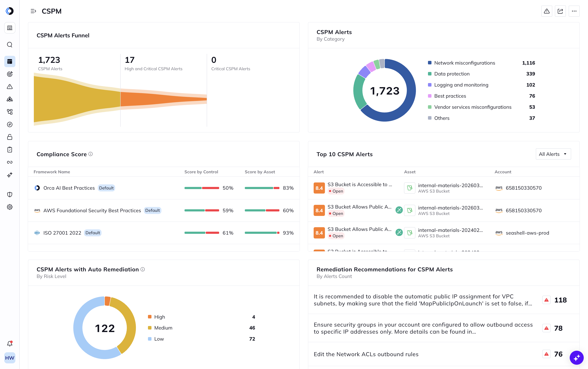Click the Network misconfigurations legend swatch
588x369 pixels.
pos(430,63)
